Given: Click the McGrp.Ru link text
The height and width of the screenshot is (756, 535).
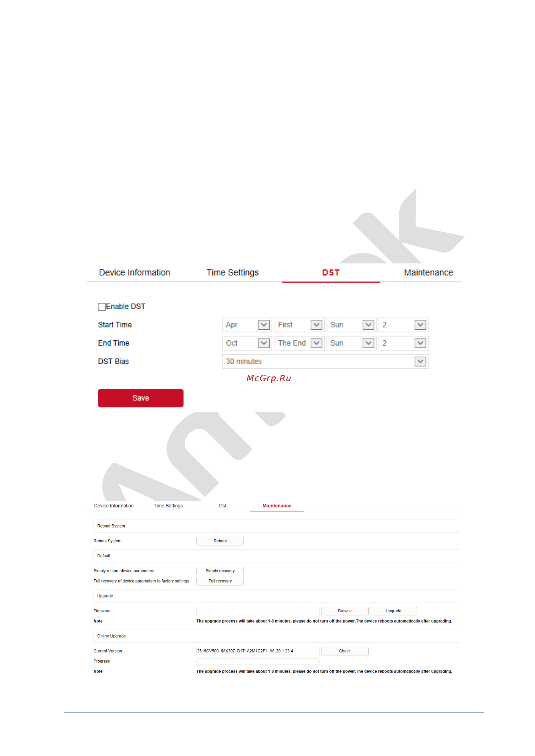Looking at the screenshot, I should (x=269, y=378).
